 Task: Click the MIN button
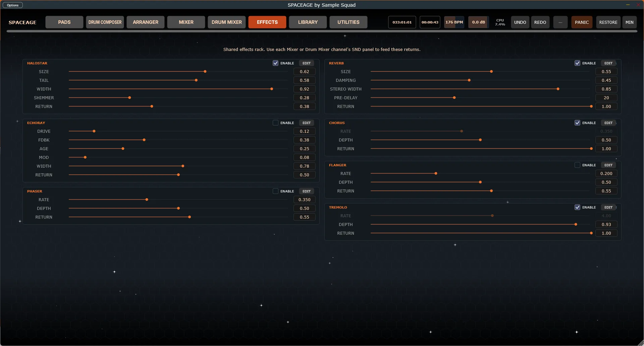(630, 22)
